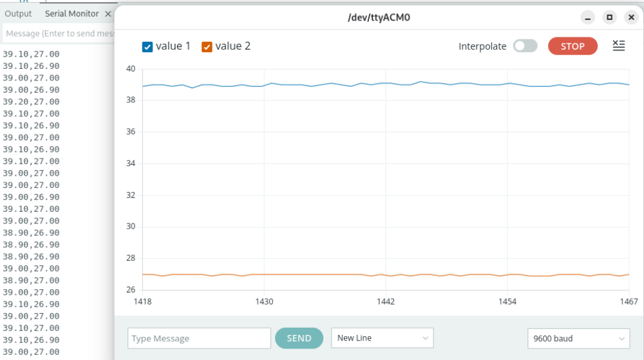Open the New Line ending dropdown

pyautogui.click(x=382, y=338)
